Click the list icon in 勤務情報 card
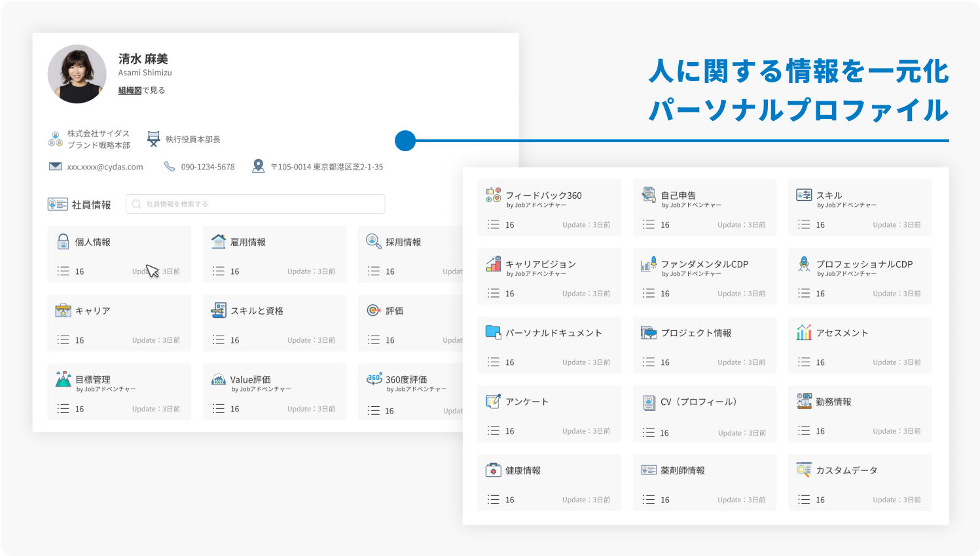980x556 pixels. click(804, 431)
